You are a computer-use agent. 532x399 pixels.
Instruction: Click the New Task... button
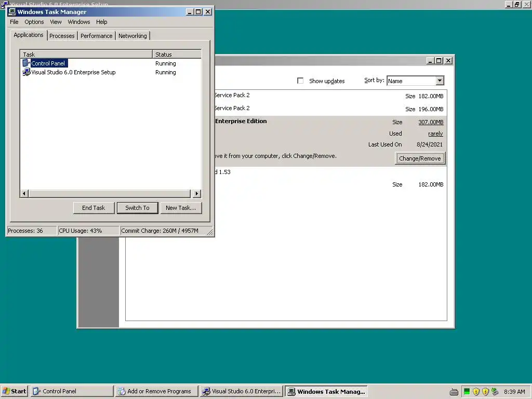(181, 208)
